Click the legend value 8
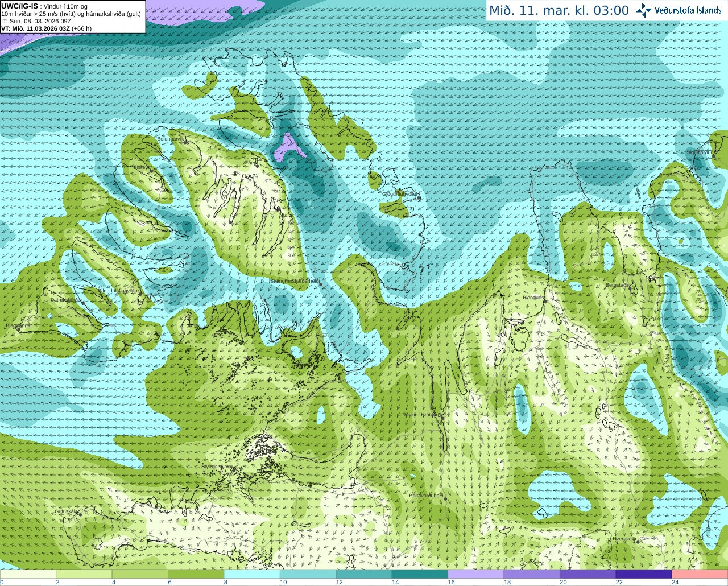Image resolution: width=728 pixels, height=586 pixels. coord(226,582)
